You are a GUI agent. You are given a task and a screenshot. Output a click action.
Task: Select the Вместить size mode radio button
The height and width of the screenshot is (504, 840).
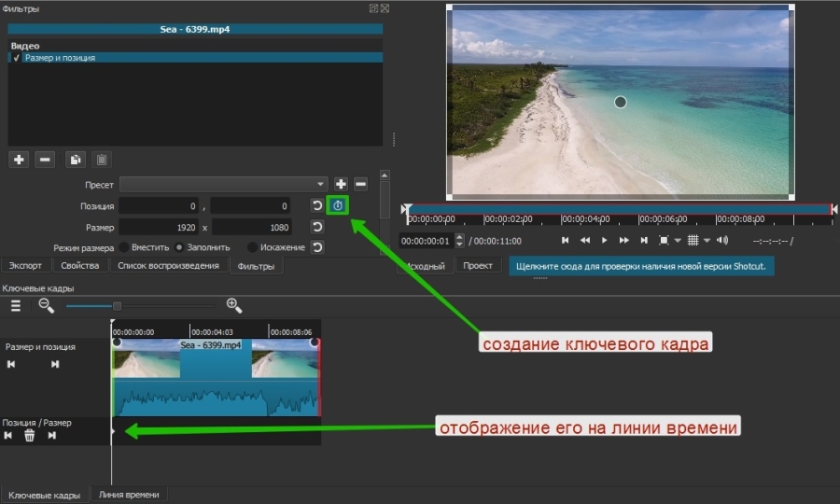[123, 247]
